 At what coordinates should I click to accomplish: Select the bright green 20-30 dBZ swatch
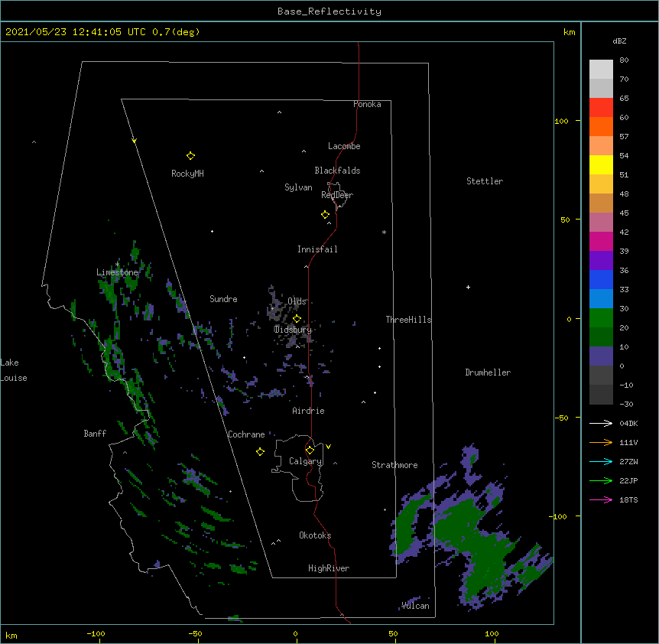click(x=601, y=318)
